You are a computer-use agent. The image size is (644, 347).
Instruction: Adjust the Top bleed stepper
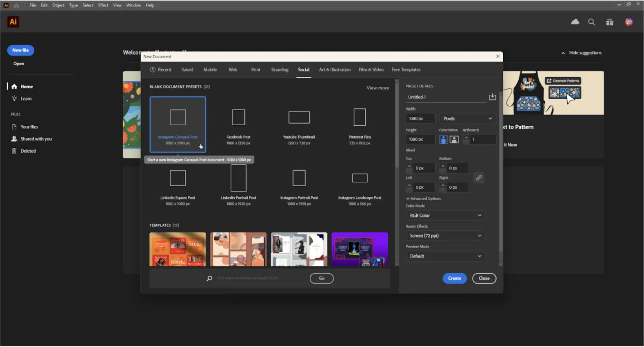click(409, 168)
